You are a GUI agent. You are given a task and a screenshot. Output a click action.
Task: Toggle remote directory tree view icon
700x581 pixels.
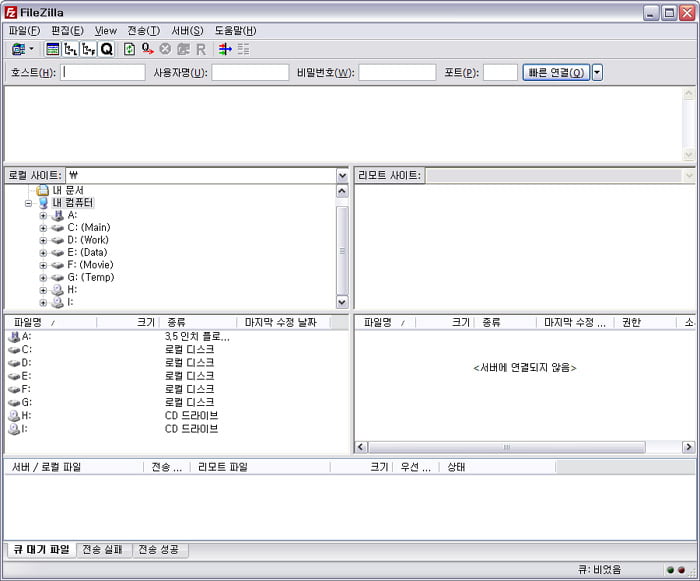(88, 49)
